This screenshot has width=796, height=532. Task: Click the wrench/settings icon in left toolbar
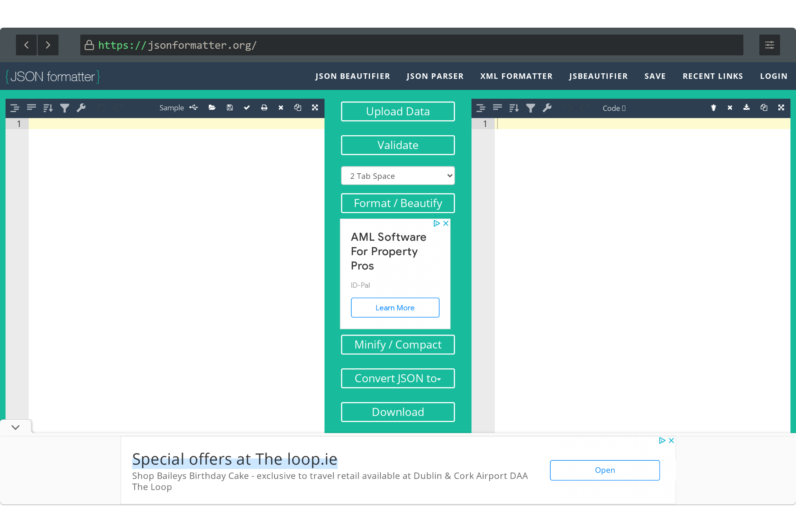click(81, 108)
